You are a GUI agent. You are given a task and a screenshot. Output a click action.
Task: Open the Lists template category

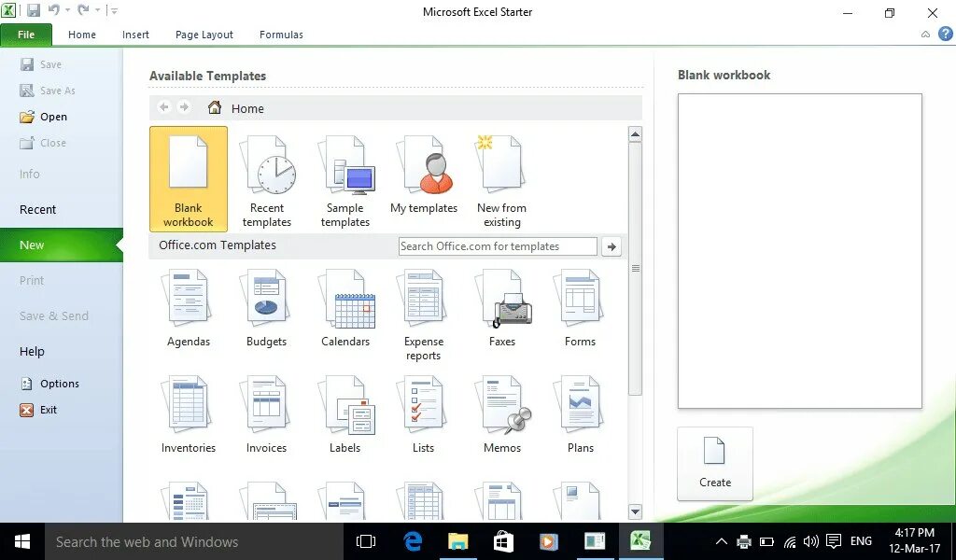pos(424,415)
